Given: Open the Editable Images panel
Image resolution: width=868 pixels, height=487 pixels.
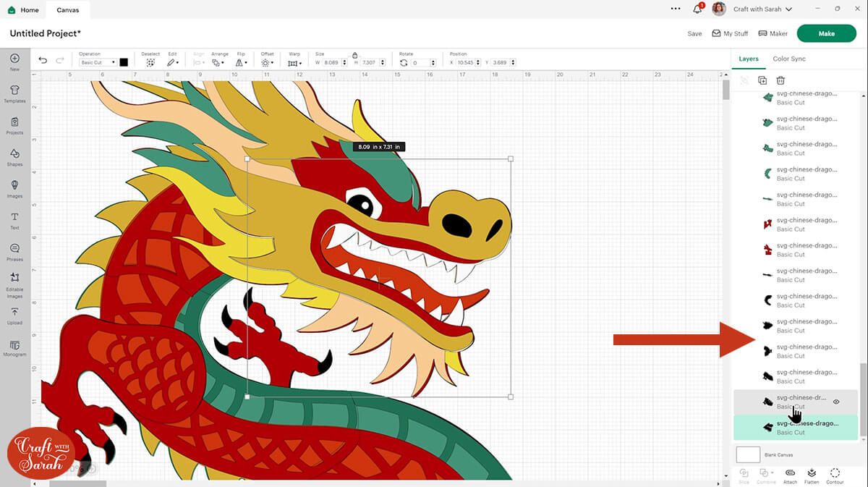Looking at the screenshot, I should coord(14,285).
